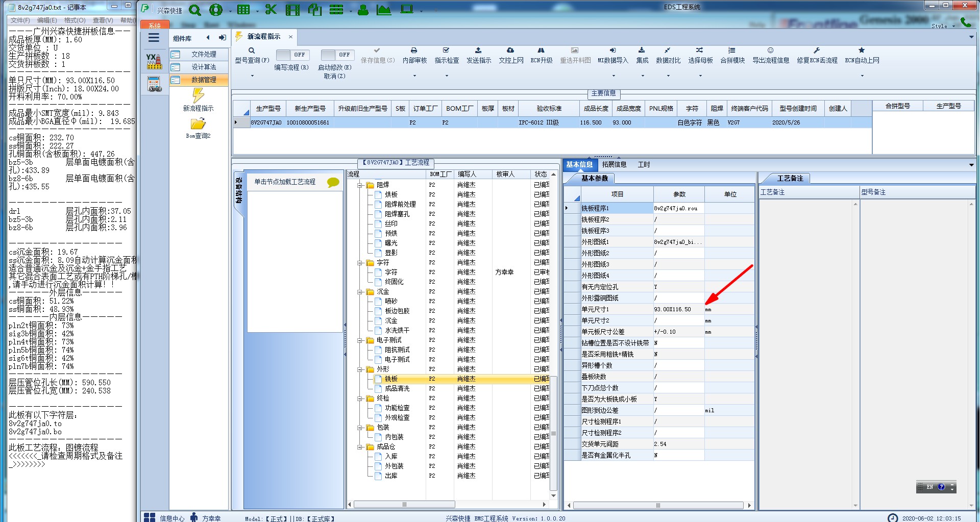Click the YX factory sidebar icon

[x=154, y=61]
